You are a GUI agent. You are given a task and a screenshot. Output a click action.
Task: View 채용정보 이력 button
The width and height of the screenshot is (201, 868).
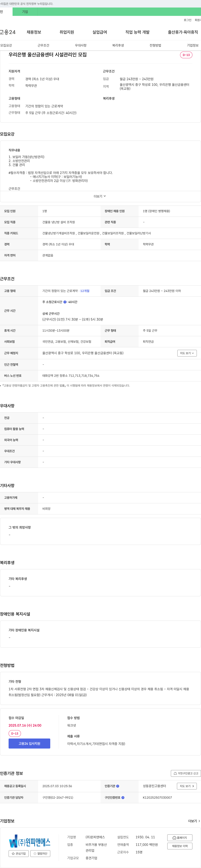(180, 846)
